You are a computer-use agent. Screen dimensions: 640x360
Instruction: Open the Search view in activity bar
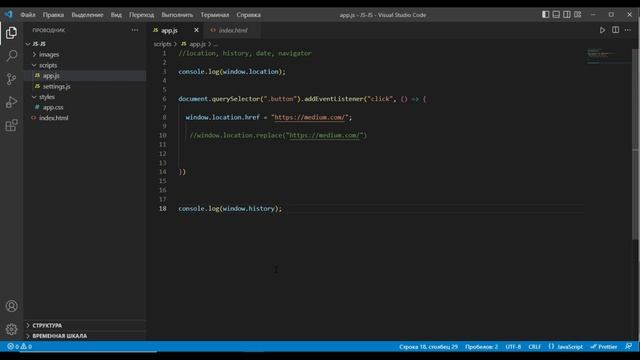click(11, 56)
